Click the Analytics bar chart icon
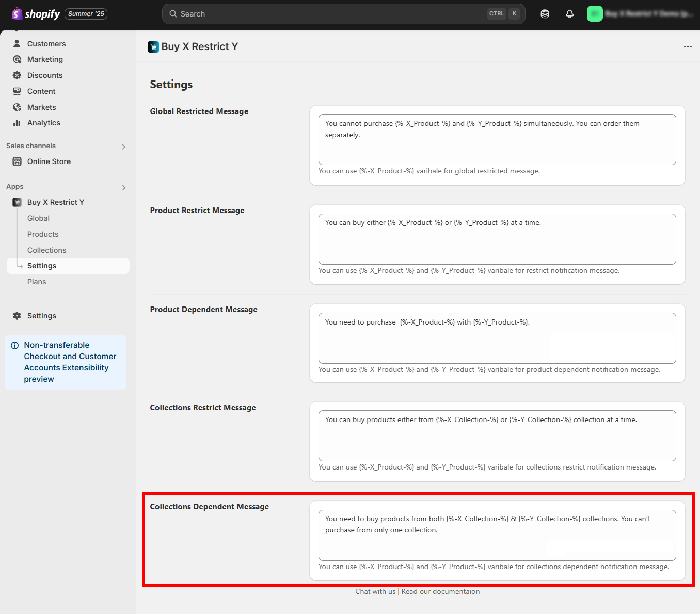 pos(17,123)
